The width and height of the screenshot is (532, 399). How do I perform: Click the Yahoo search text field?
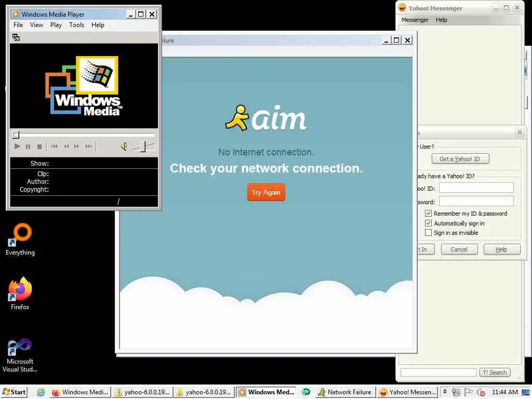[x=438, y=373]
